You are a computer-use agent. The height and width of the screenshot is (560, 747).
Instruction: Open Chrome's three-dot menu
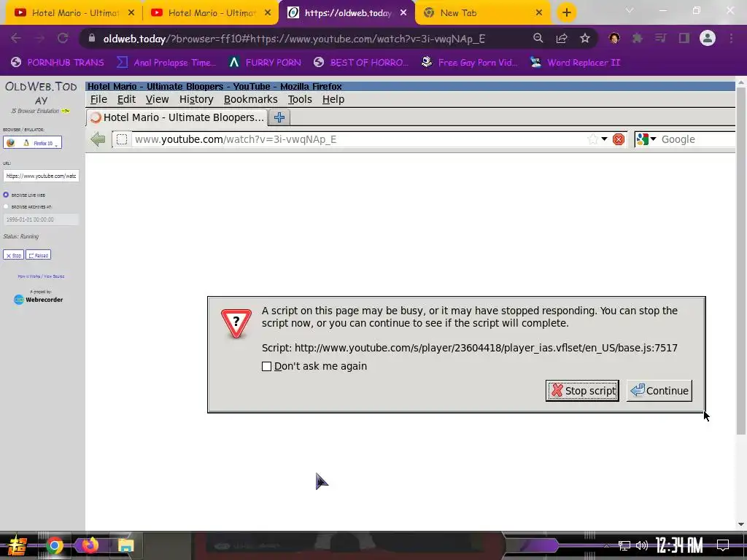click(731, 38)
